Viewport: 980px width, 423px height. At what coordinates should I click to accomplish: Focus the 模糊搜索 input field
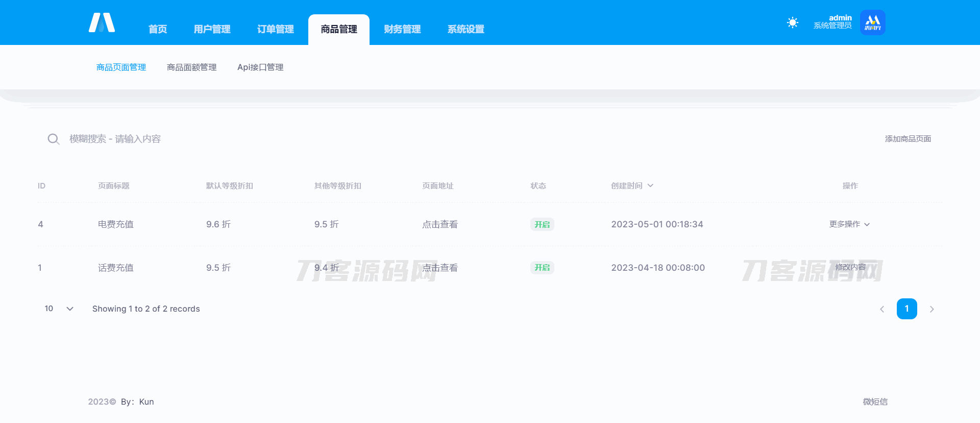(x=204, y=139)
